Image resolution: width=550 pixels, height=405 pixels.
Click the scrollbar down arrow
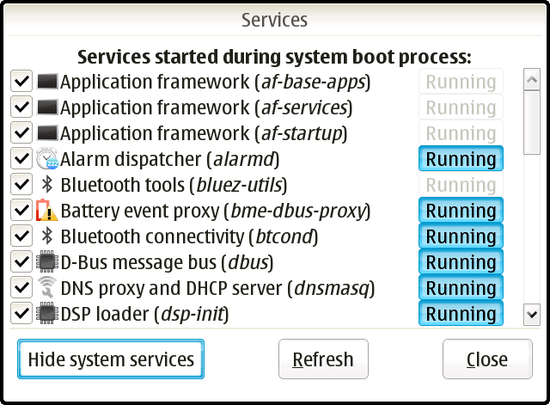(x=532, y=314)
